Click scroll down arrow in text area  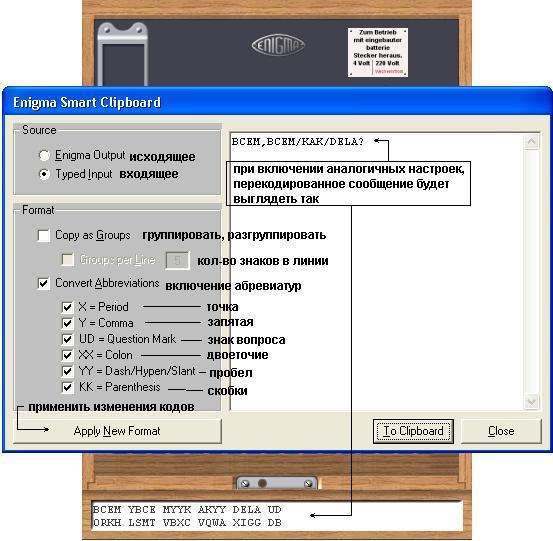531,401
